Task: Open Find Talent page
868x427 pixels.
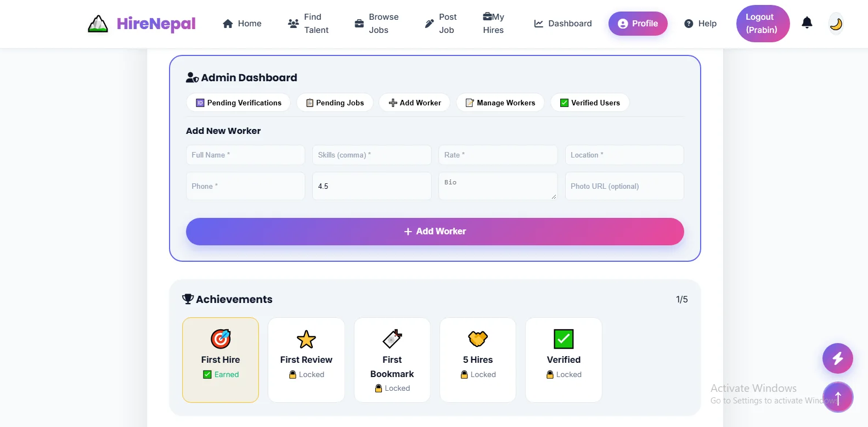Action: [x=308, y=24]
